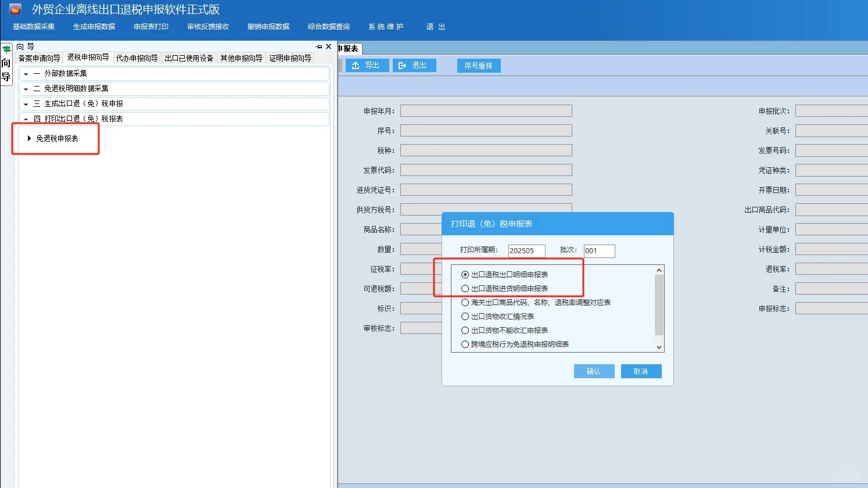
Task: Click the scroll-down arrow in the report list
Action: pos(658,347)
